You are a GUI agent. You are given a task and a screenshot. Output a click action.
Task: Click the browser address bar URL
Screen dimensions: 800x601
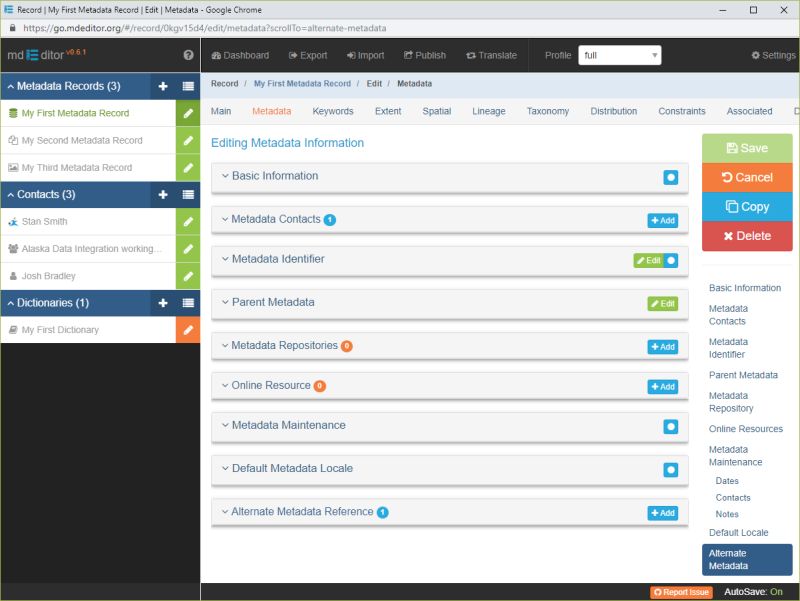click(x=205, y=28)
